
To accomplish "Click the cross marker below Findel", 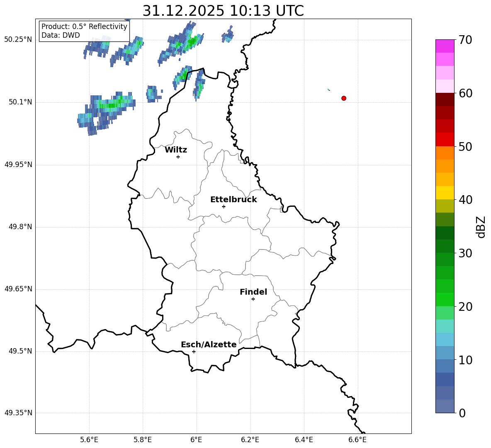I will (253, 299).
